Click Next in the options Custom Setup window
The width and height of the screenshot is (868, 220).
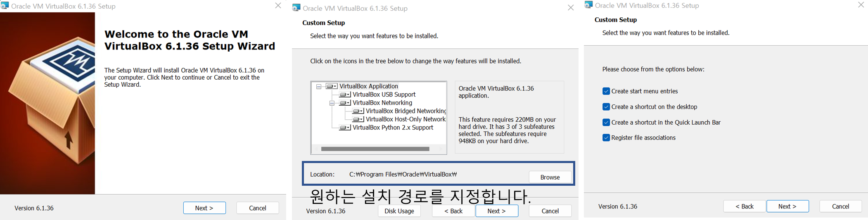pyautogui.click(x=787, y=206)
